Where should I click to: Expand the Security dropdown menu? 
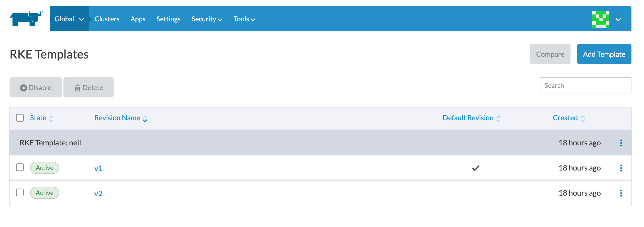pos(207,19)
